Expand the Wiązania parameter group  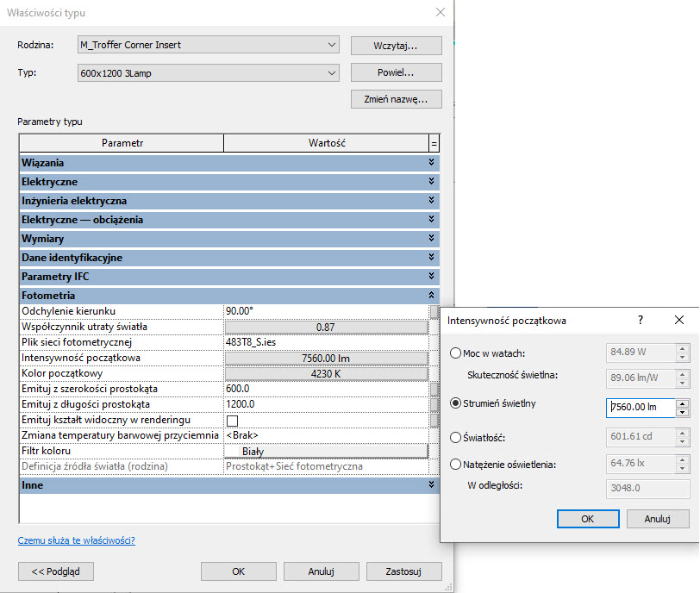pyautogui.click(x=431, y=162)
